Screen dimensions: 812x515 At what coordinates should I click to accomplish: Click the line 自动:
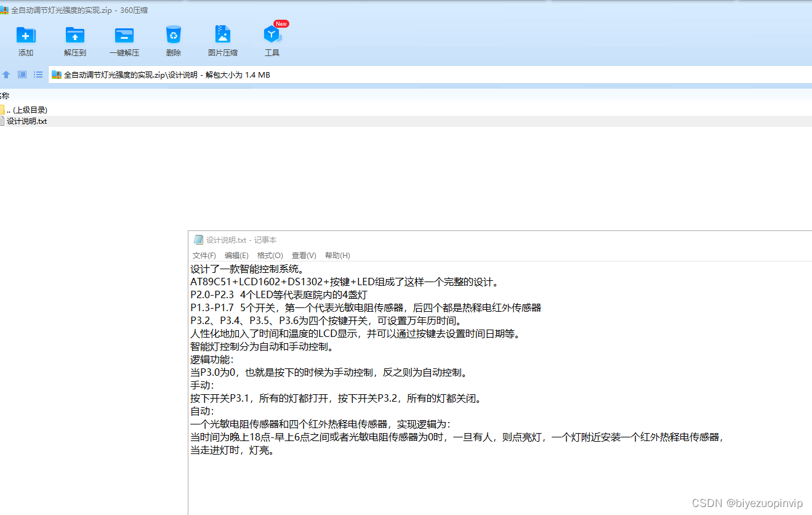(x=203, y=412)
